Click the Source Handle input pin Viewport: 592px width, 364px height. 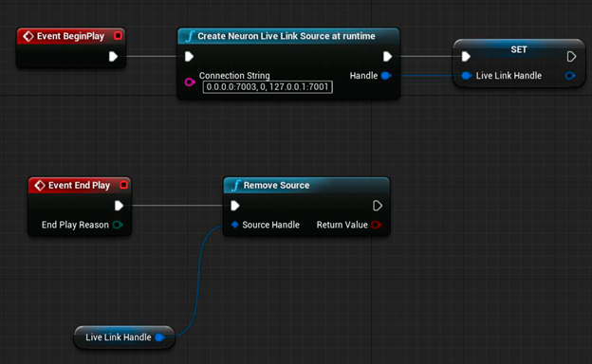click(x=235, y=225)
